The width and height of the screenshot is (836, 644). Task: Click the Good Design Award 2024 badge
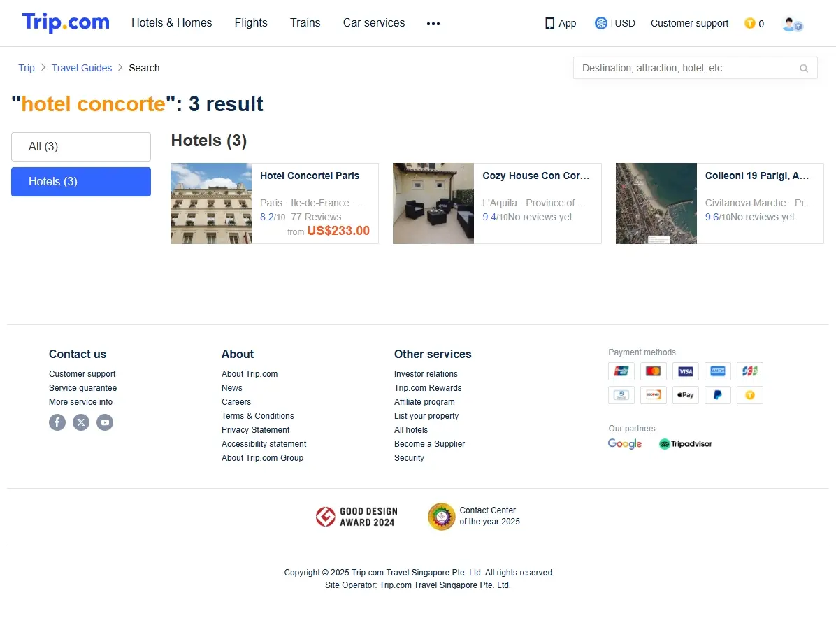click(356, 517)
